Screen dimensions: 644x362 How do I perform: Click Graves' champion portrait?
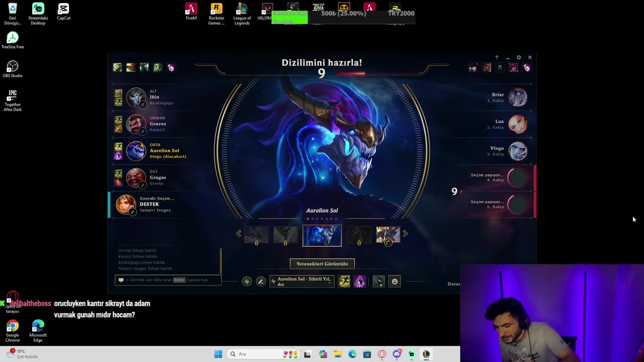tap(136, 124)
